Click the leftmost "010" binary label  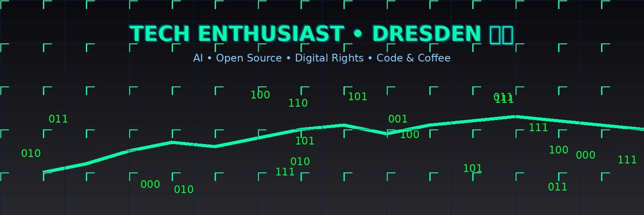coord(31,154)
